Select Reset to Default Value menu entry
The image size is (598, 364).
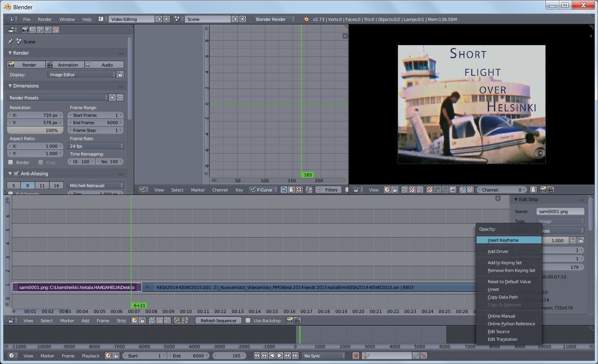point(509,282)
